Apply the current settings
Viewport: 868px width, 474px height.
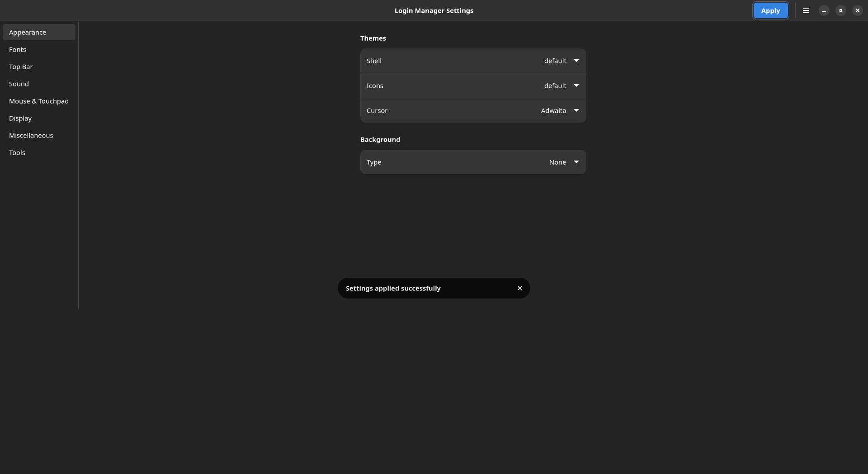[x=770, y=10]
